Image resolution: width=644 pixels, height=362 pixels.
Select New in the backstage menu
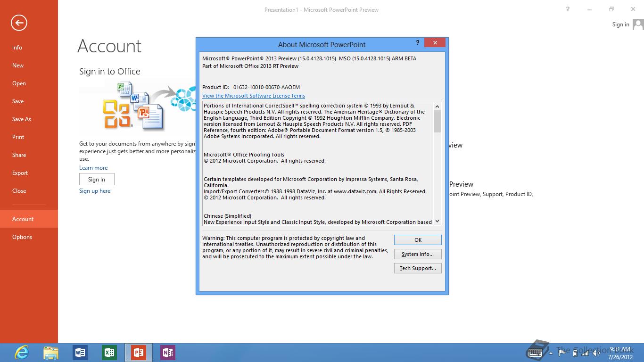coord(29,66)
